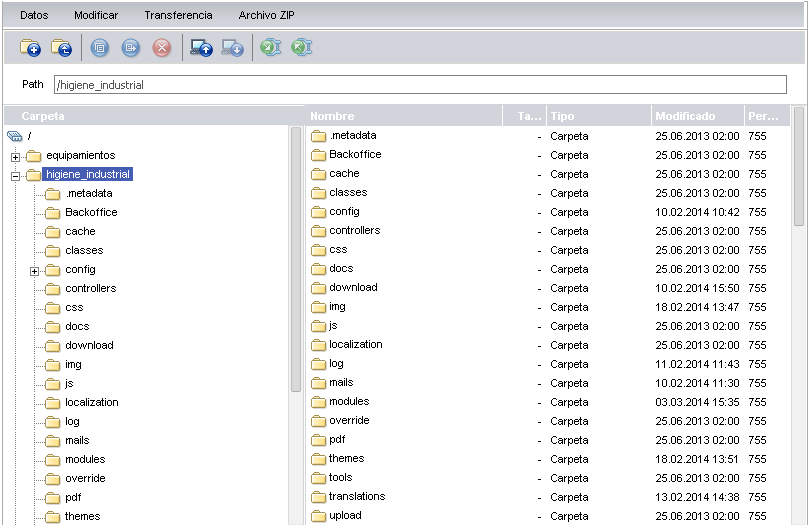Click folder icon of localization in tree
Viewport: 811px width, 525px height.
(52, 403)
